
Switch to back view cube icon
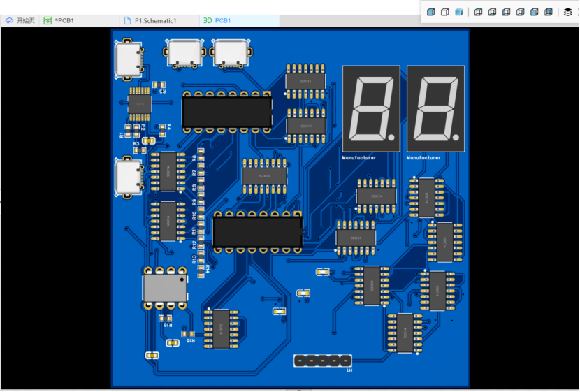[x=549, y=12]
